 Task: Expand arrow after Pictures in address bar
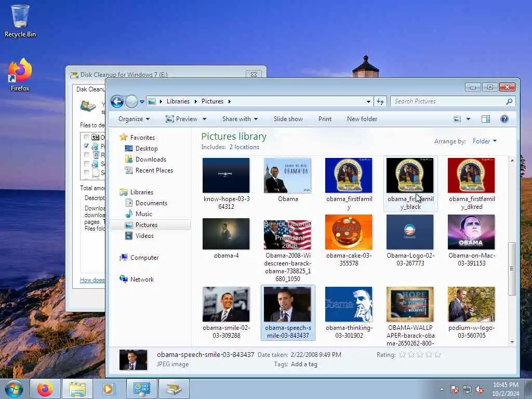pos(229,101)
